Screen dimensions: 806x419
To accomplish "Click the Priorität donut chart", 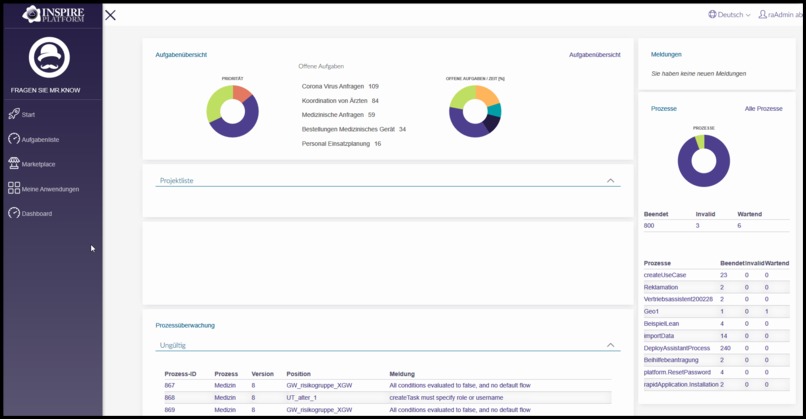I will pos(232,111).
